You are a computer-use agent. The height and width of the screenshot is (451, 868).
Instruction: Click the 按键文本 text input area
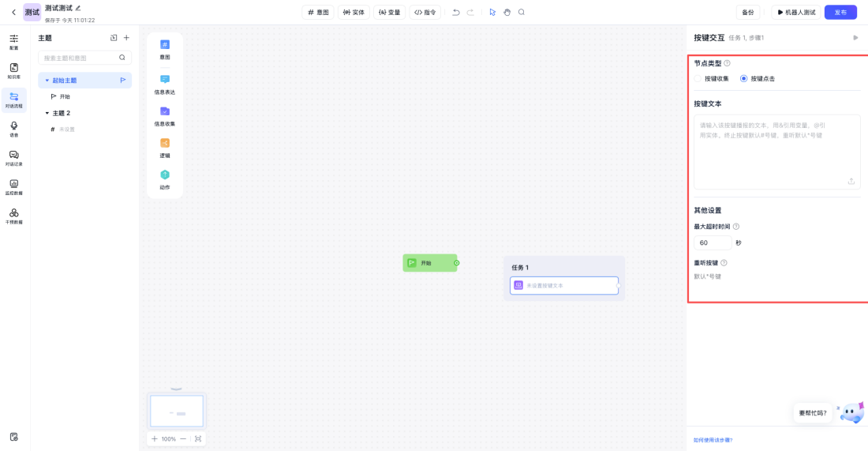pyautogui.click(x=776, y=150)
